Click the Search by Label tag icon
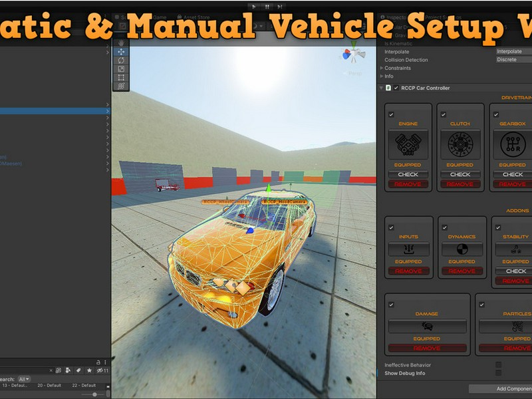The image size is (532, 399). (x=78, y=370)
